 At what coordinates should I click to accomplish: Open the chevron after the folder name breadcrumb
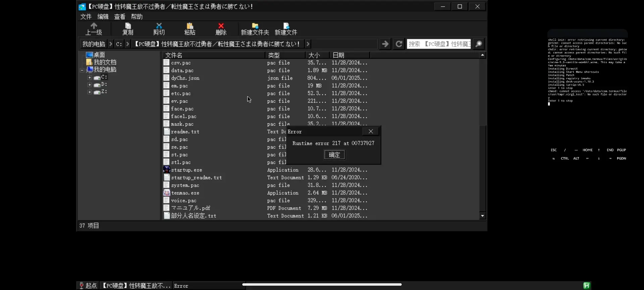pyautogui.click(x=308, y=44)
